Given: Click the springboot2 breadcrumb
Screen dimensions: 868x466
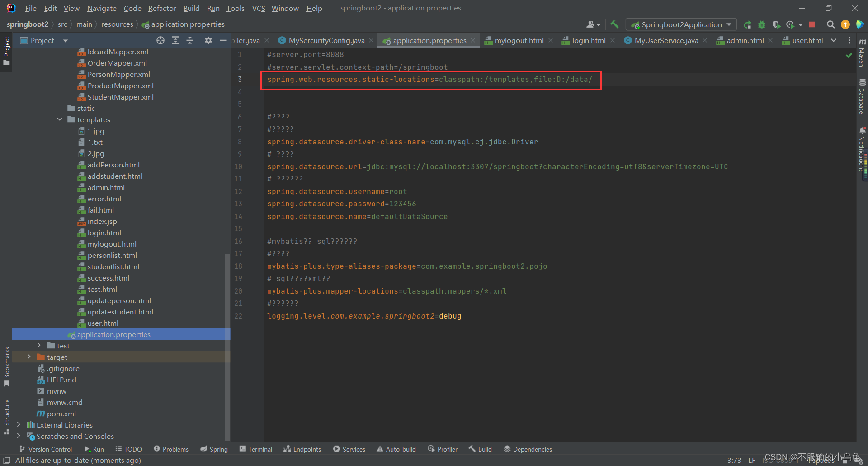Looking at the screenshot, I should tap(27, 24).
